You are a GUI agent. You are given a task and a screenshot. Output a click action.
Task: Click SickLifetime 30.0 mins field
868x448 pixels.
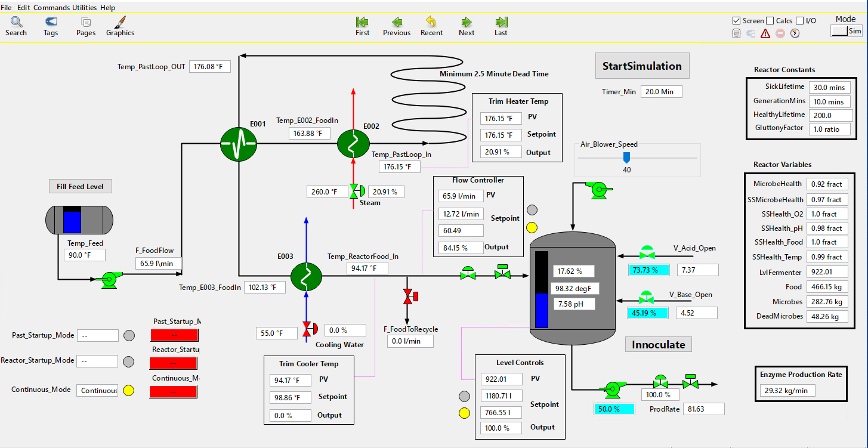tap(829, 87)
